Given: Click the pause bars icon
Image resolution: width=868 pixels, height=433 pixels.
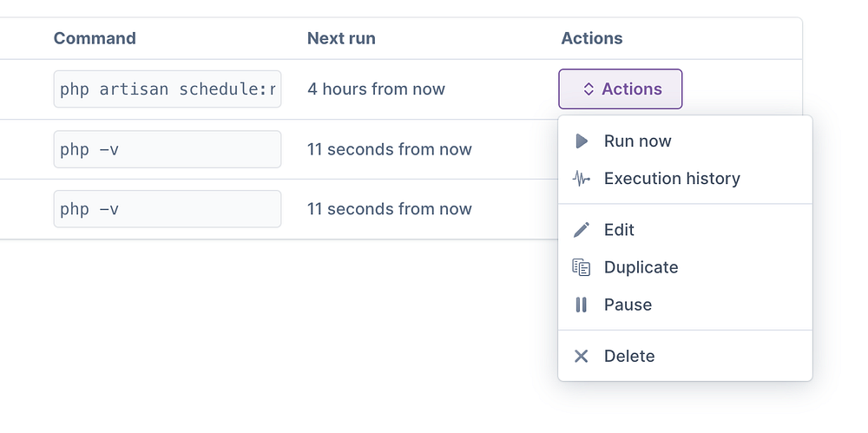Looking at the screenshot, I should click(582, 305).
